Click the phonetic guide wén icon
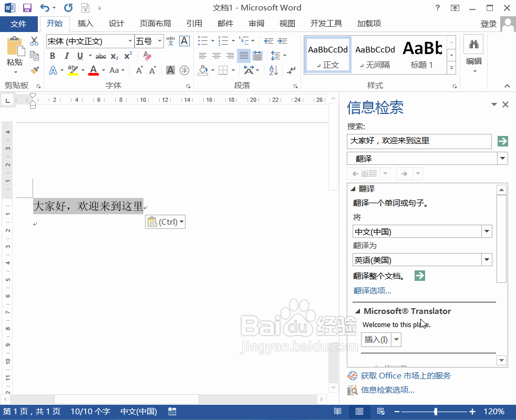 point(170,41)
